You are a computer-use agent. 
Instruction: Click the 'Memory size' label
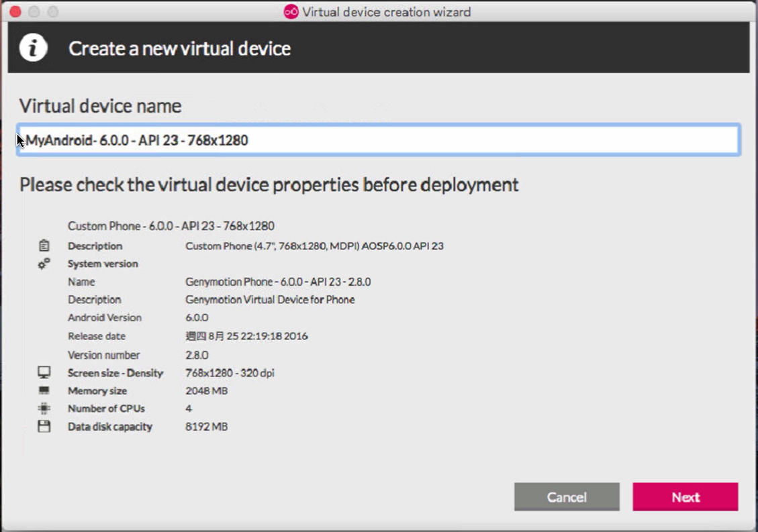[x=97, y=390]
